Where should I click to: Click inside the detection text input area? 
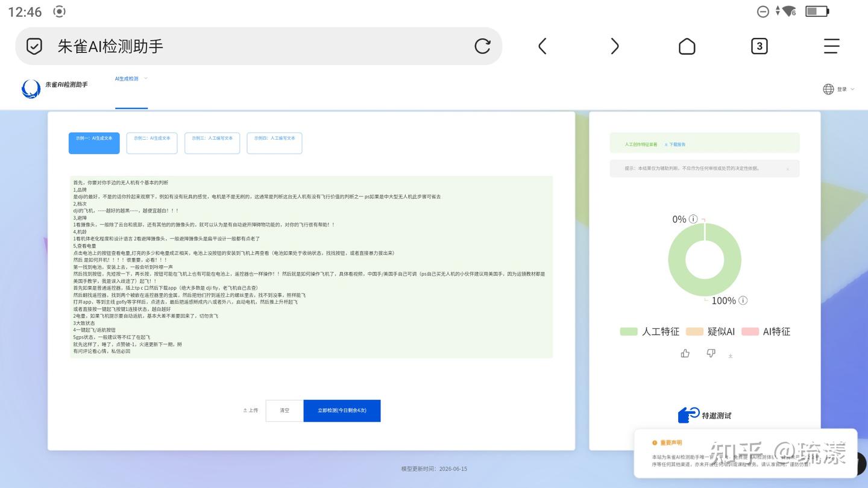click(x=311, y=267)
